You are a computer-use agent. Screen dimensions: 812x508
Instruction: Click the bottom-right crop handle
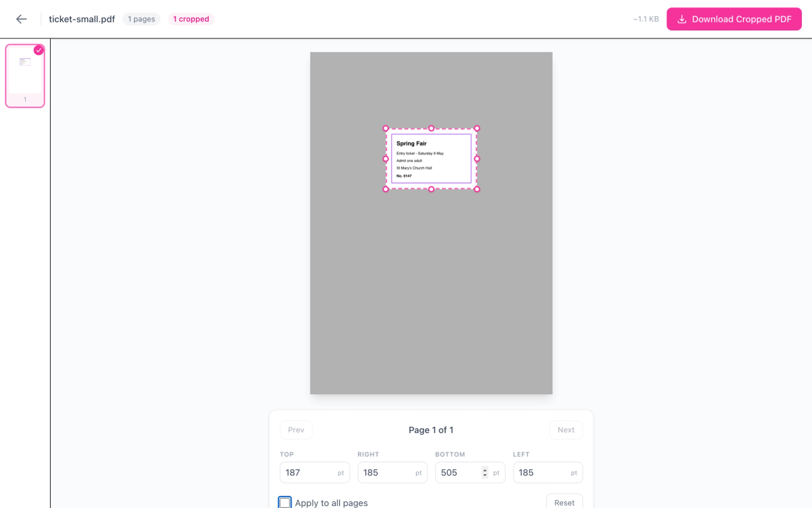[477, 189]
